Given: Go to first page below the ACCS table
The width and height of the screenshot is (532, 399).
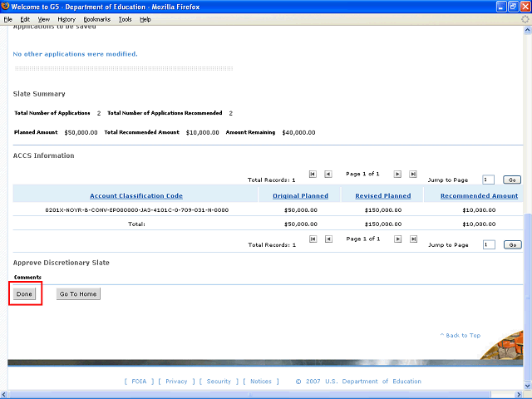Looking at the screenshot, I should click(313, 239).
